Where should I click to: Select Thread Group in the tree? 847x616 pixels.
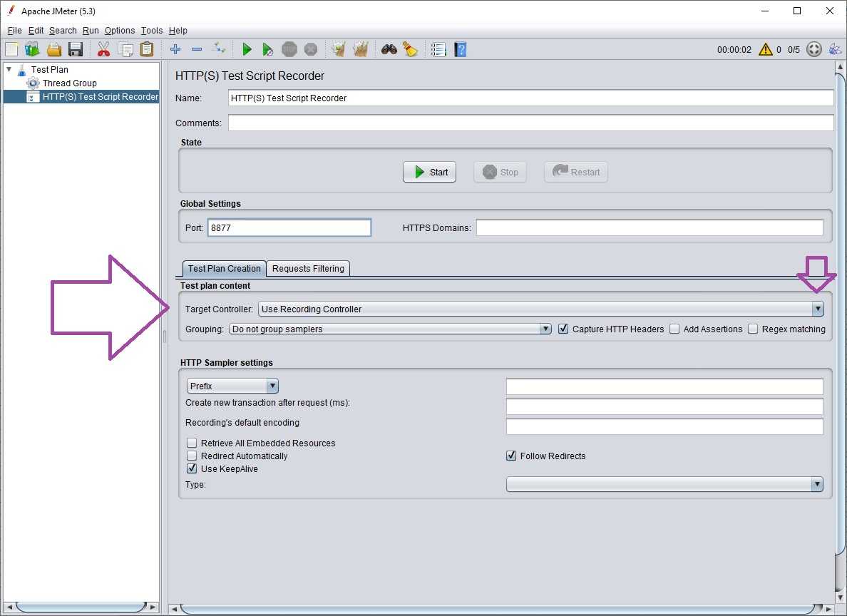[69, 83]
